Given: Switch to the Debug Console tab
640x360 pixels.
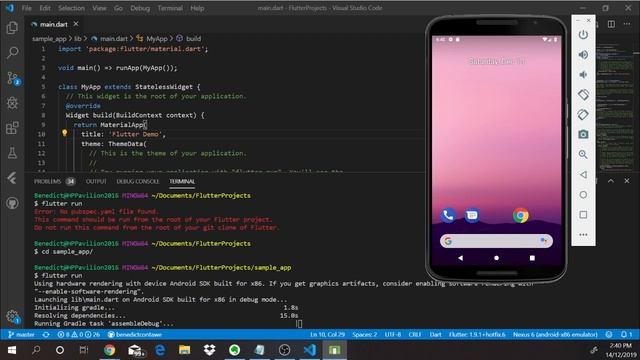Looking at the screenshot, I should point(138,181).
